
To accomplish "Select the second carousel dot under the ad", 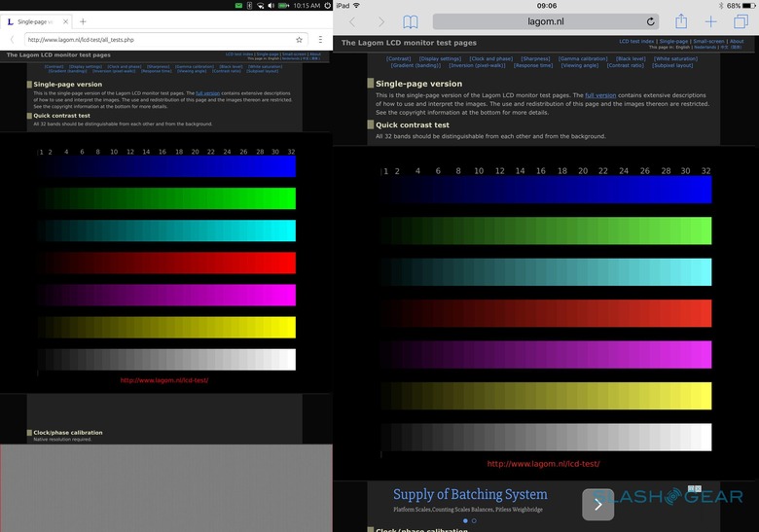I will click(x=474, y=521).
